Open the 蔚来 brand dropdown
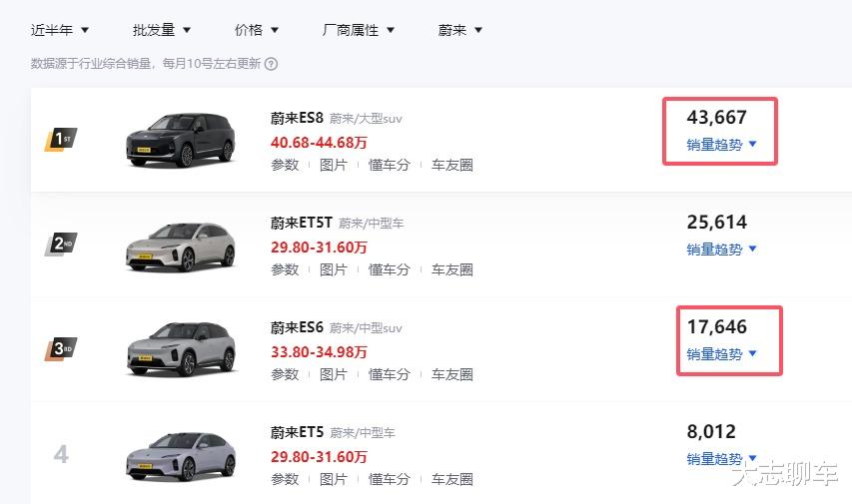The width and height of the screenshot is (852, 504). pyautogui.click(x=460, y=30)
